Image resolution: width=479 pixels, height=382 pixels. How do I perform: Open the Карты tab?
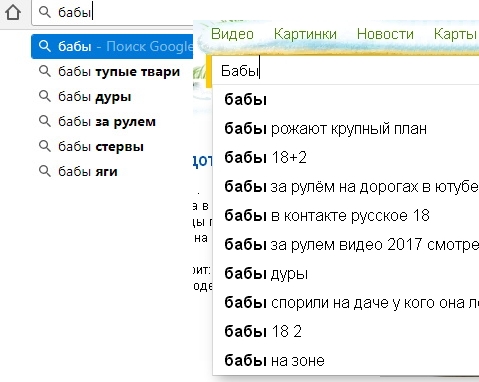pyautogui.click(x=455, y=34)
